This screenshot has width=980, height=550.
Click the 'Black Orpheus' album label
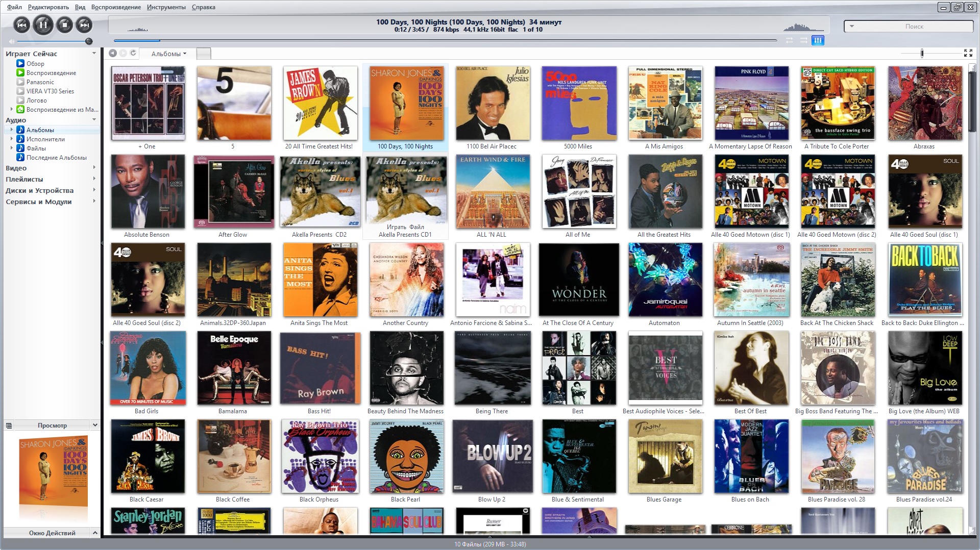coord(319,499)
